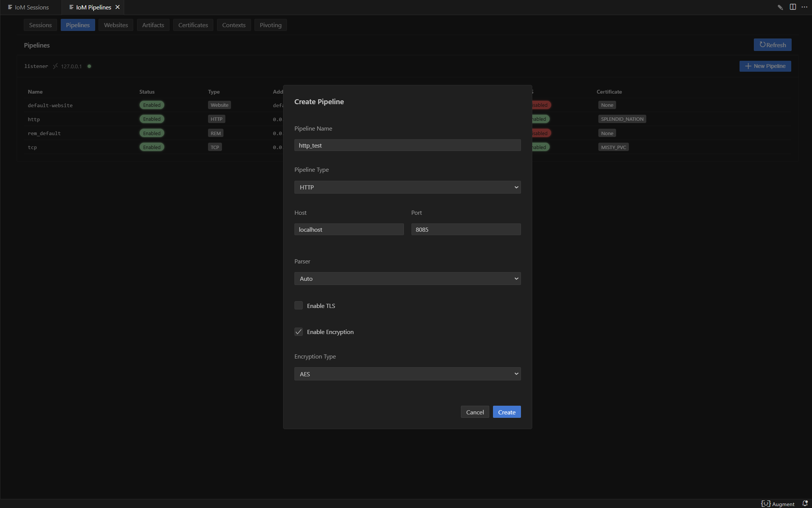Expand the Parser Auto dropdown
This screenshot has width=812, height=508.
[x=408, y=279]
